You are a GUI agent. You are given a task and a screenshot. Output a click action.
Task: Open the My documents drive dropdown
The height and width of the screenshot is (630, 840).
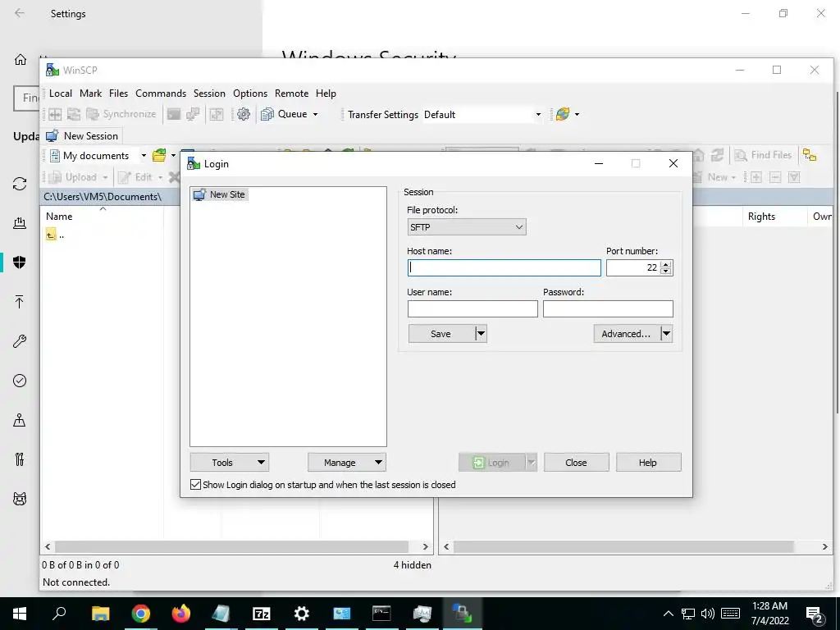tap(144, 156)
